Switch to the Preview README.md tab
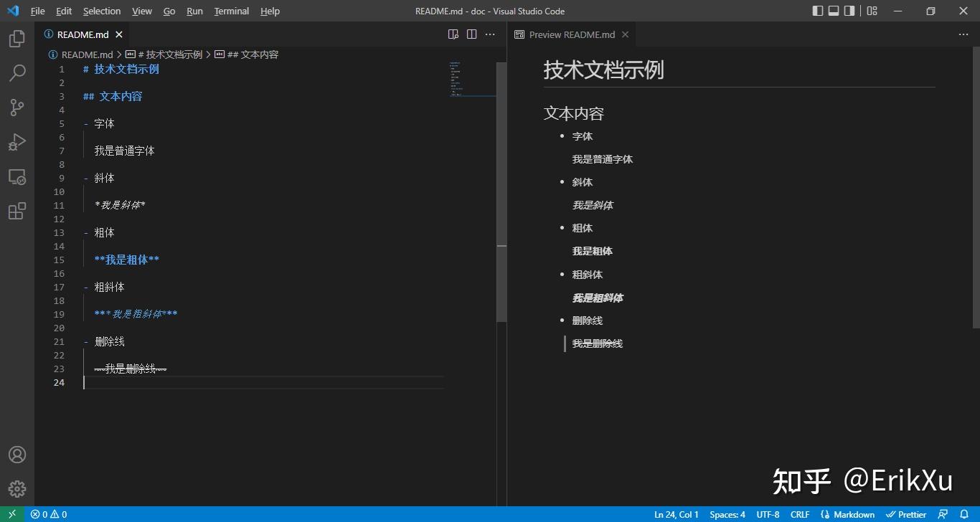Image resolution: width=980 pixels, height=522 pixels. [572, 34]
